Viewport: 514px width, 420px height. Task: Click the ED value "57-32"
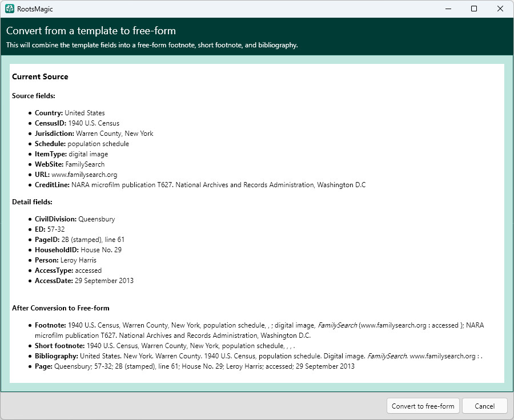(56, 229)
